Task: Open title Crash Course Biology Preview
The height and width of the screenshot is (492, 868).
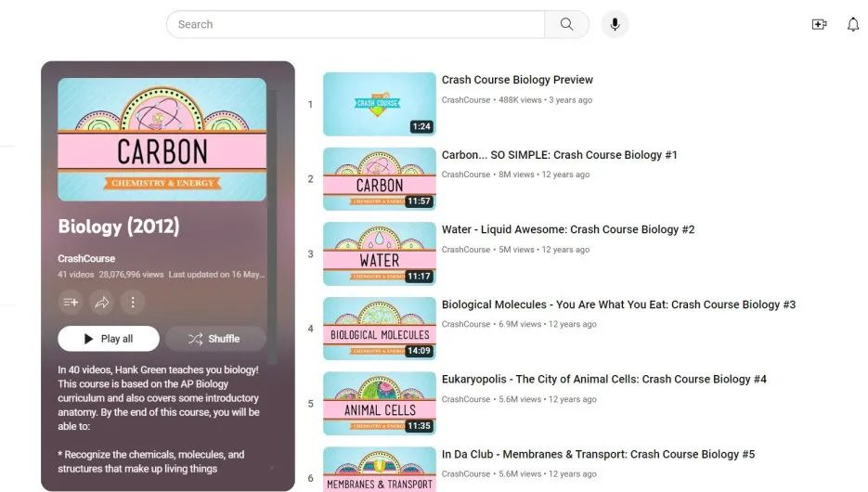Action: pos(517,80)
